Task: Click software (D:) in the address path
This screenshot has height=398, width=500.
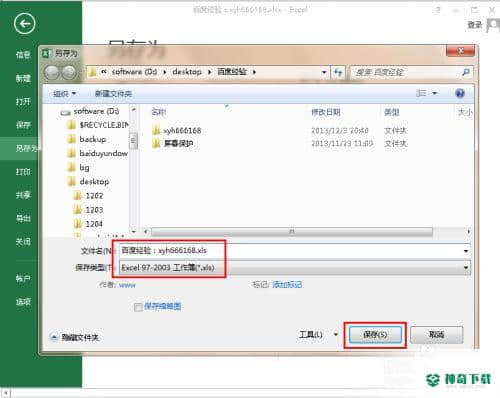Action: tap(134, 72)
